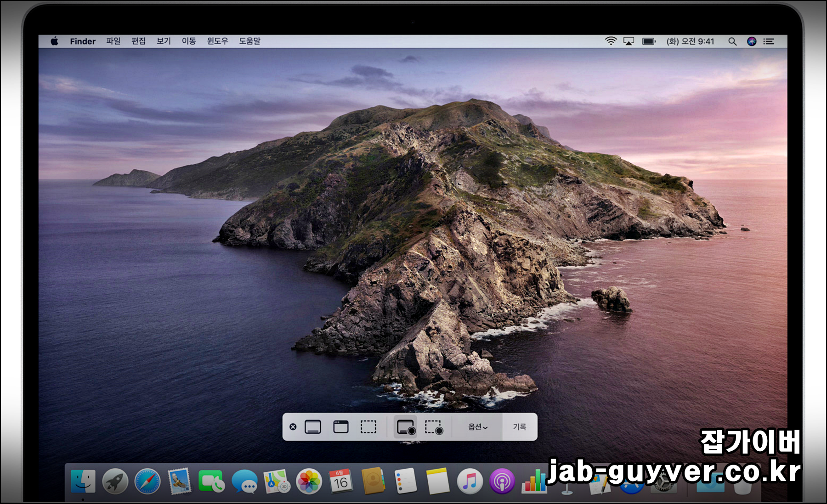The height and width of the screenshot is (504, 827).
Task: Open Podcasts from the Dock
Action: 502,481
